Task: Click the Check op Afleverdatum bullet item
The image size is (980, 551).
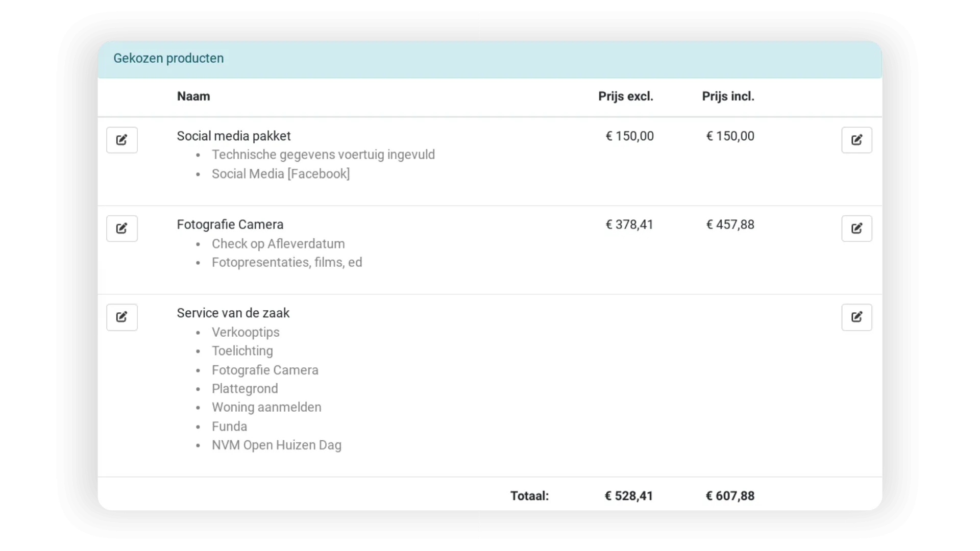Action: coord(278,244)
